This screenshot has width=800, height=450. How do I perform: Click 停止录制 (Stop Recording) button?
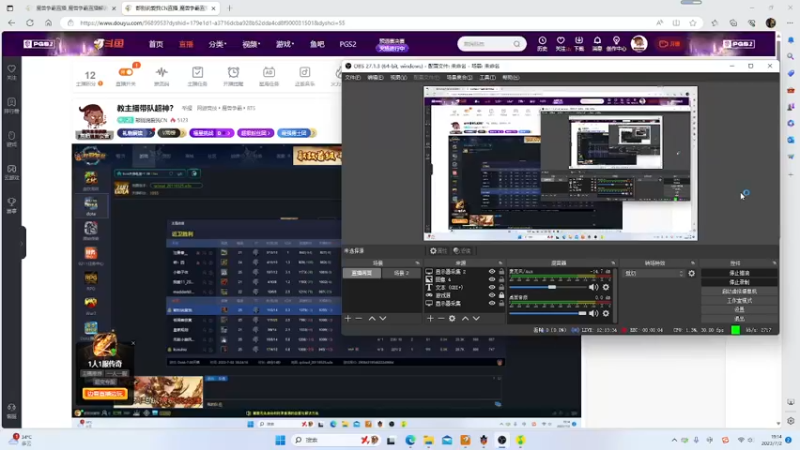coord(739,282)
